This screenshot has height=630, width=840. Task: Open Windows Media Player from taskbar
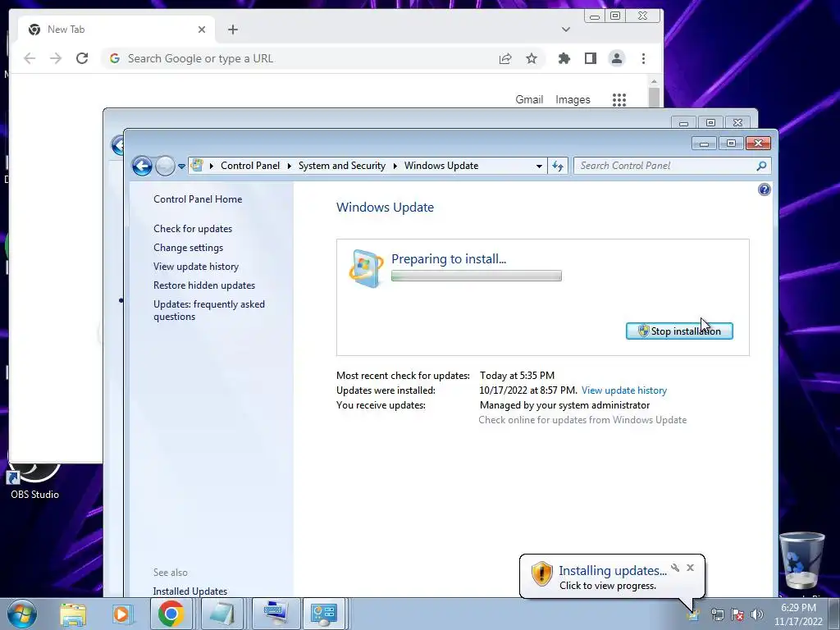tap(121, 614)
